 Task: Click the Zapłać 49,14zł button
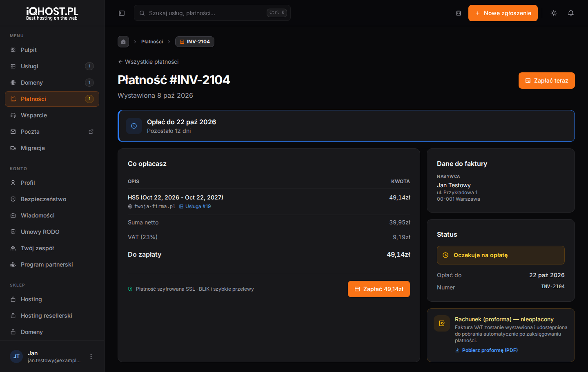(x=379, y=289)
